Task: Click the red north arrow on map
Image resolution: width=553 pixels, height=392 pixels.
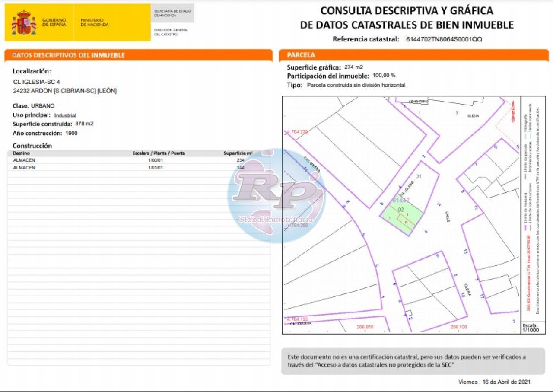Action: [x=513, y=112]
